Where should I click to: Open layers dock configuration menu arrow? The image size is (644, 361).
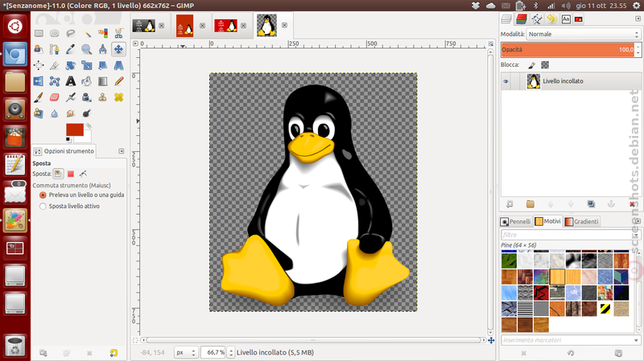coord(638,18)
